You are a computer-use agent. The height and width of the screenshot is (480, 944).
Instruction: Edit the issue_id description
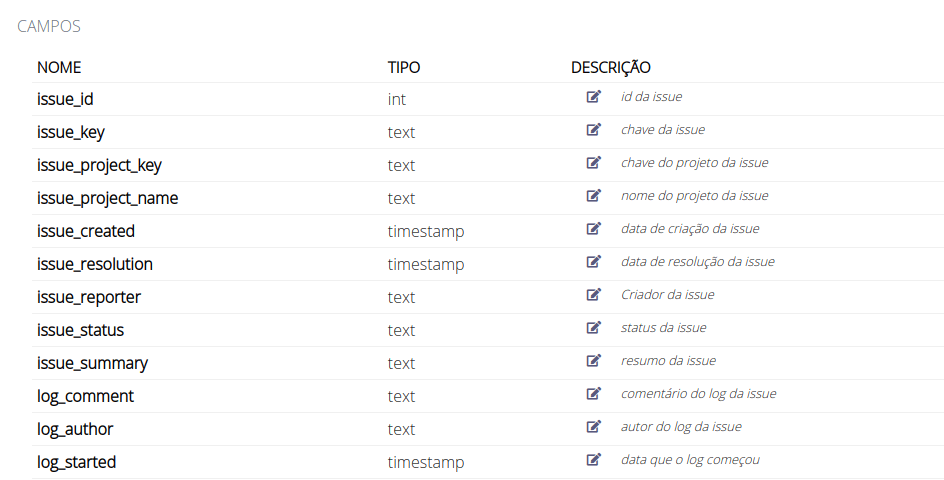tap(594, 97)
